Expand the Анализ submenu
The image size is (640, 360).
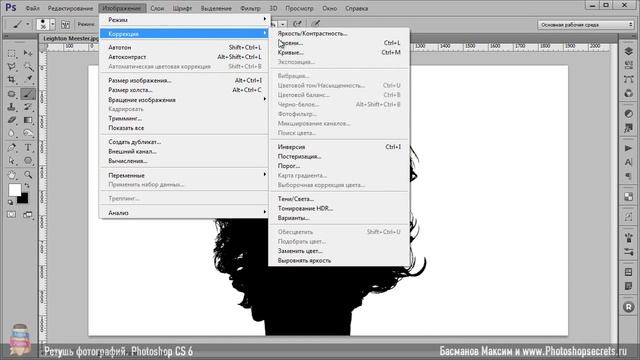(184, 213)
